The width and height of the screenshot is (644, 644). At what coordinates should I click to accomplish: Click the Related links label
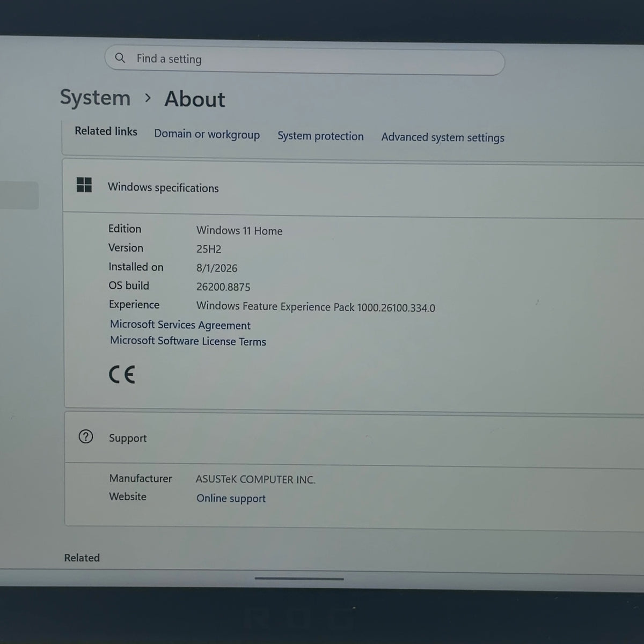pos(106,131)
